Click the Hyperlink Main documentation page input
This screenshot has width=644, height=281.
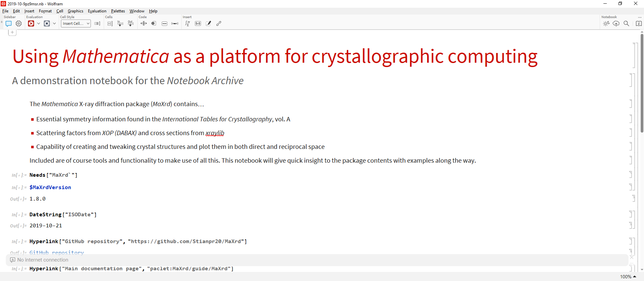coord(131,269)
